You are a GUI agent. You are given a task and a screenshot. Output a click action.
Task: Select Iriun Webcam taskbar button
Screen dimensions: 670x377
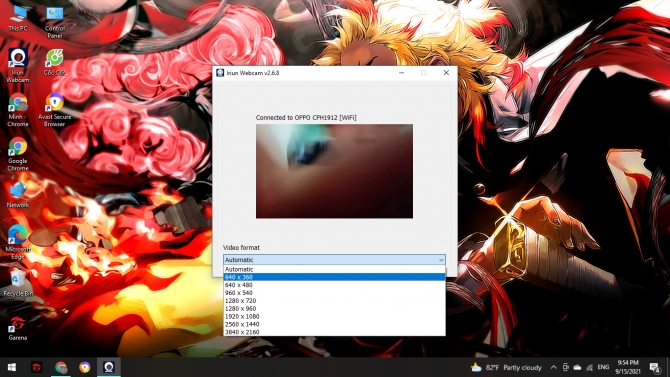click(x=109, y=367)
